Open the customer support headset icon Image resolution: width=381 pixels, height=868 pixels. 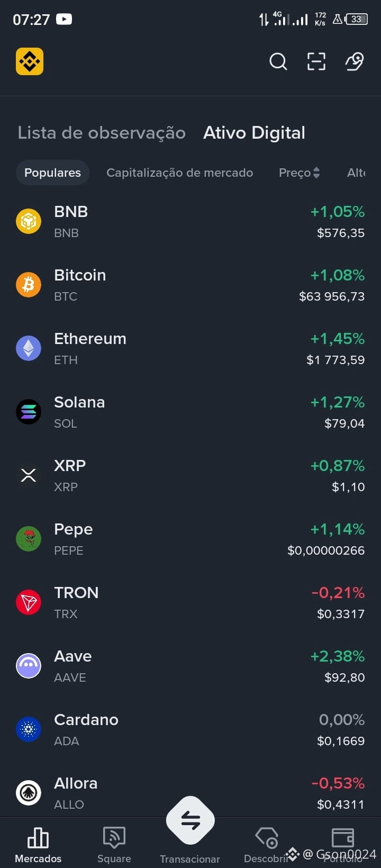[355, 61]
